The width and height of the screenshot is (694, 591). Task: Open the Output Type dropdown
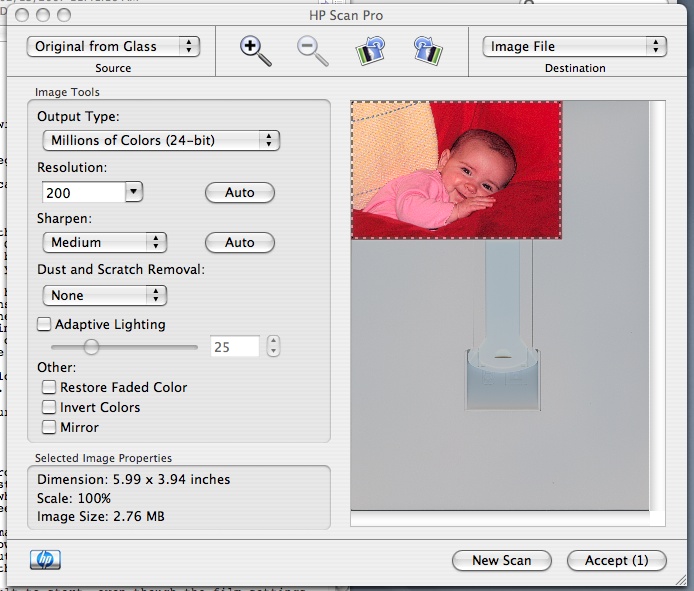161,141
